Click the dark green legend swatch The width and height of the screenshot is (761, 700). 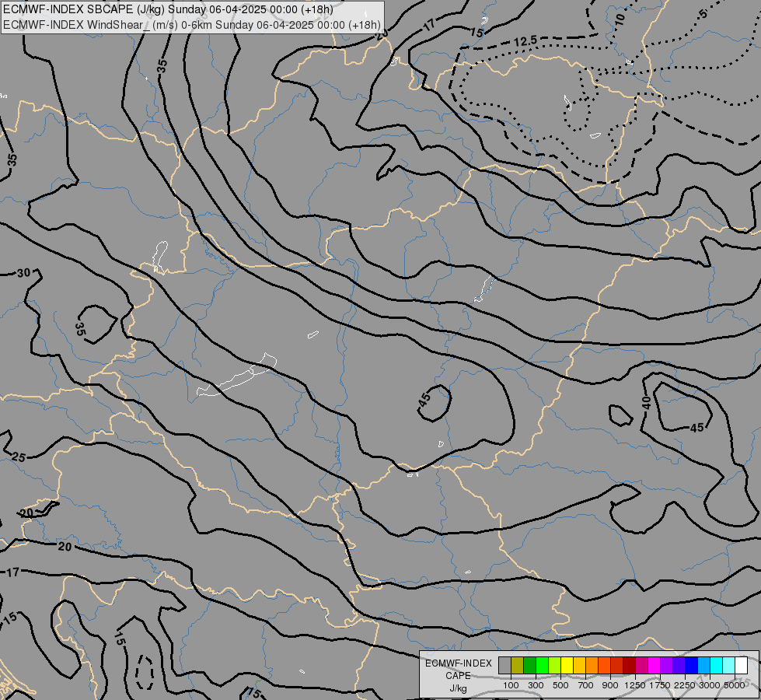click(530, 666)
